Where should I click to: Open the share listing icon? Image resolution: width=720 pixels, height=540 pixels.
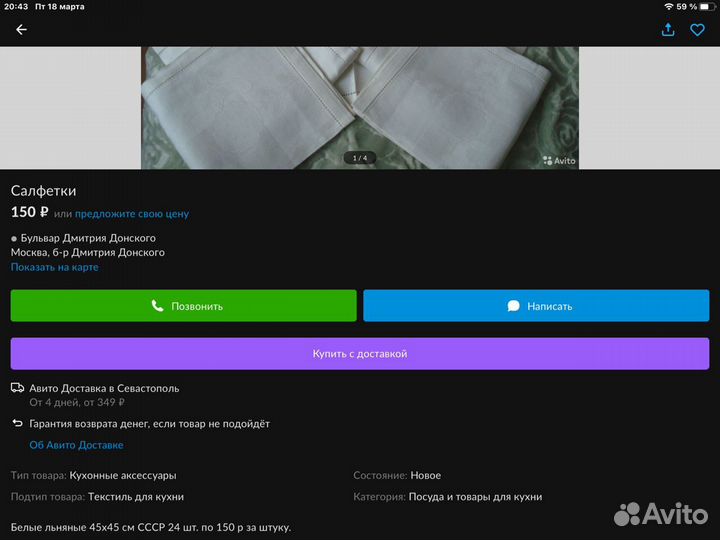tap(668, 30)
